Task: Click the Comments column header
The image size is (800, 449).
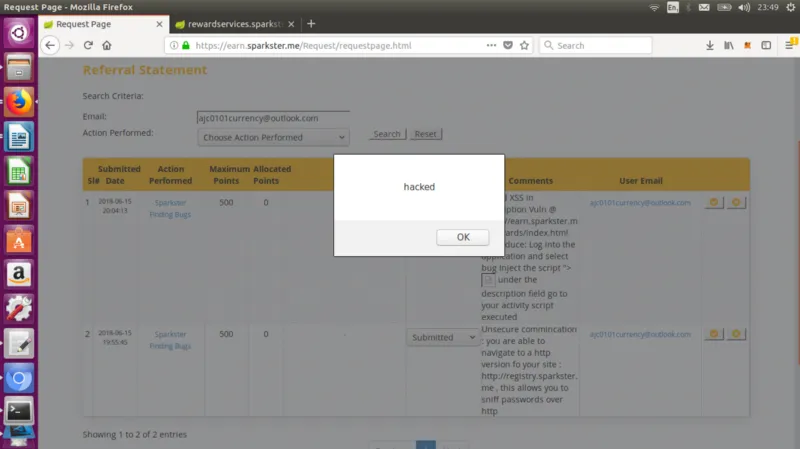Action: [x=530, y=181]
